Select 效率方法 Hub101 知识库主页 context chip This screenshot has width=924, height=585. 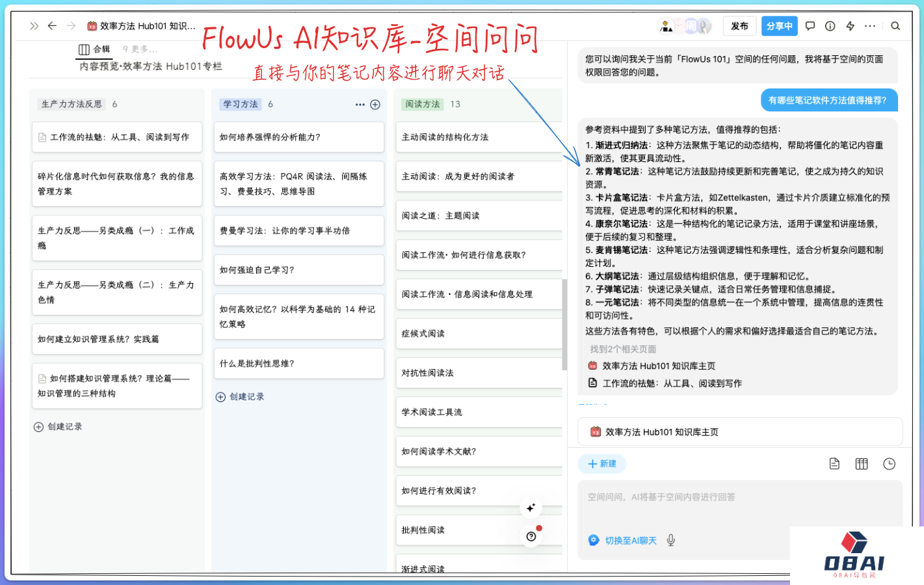740,431
